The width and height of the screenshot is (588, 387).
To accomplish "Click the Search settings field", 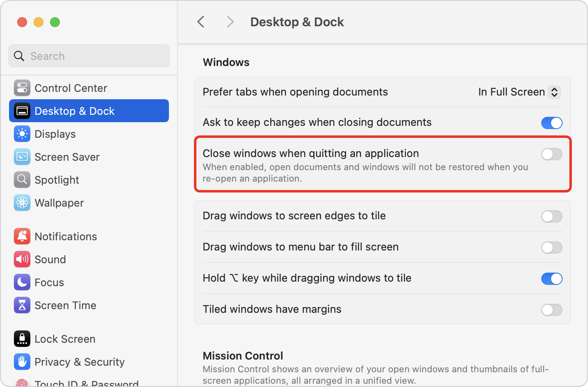I will [x=89, y=56].
